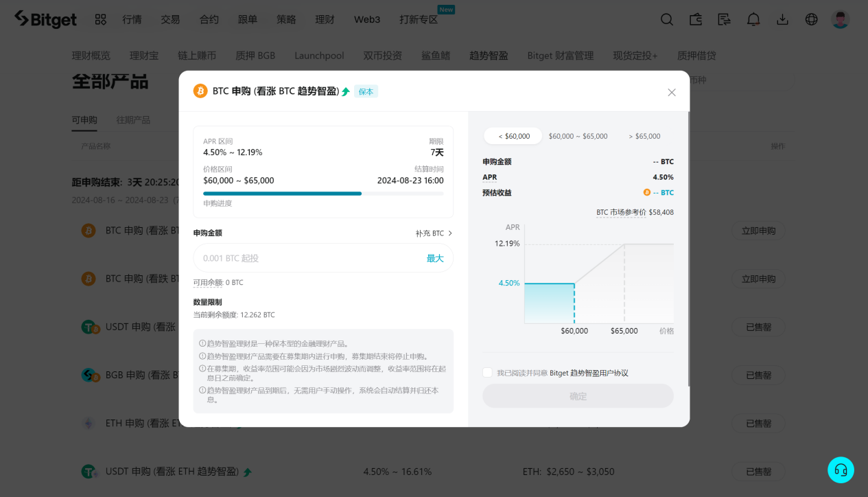
Task: Click the BTC coin icon in bearish BTC row
Action: [x=89, y=279]
